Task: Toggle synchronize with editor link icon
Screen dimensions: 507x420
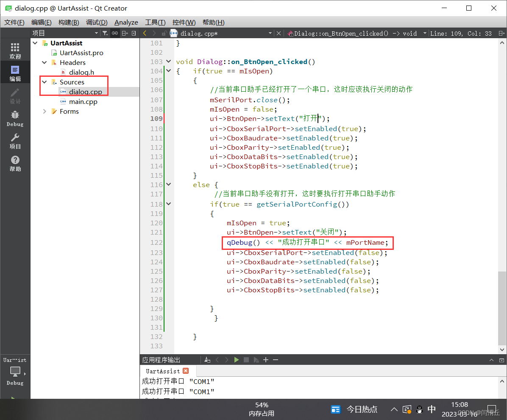Action: 115,34
